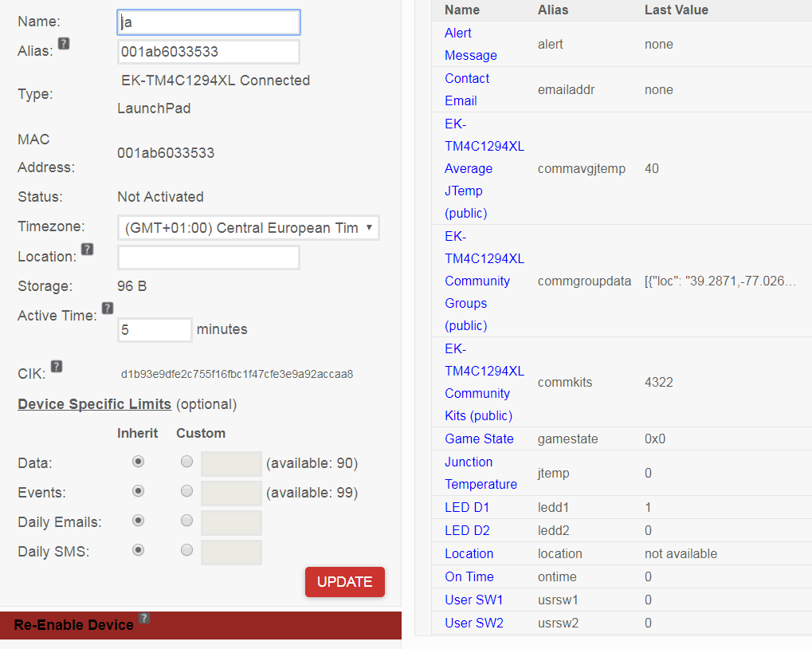
Task: Click the Last Value column header
Action: 677,10
